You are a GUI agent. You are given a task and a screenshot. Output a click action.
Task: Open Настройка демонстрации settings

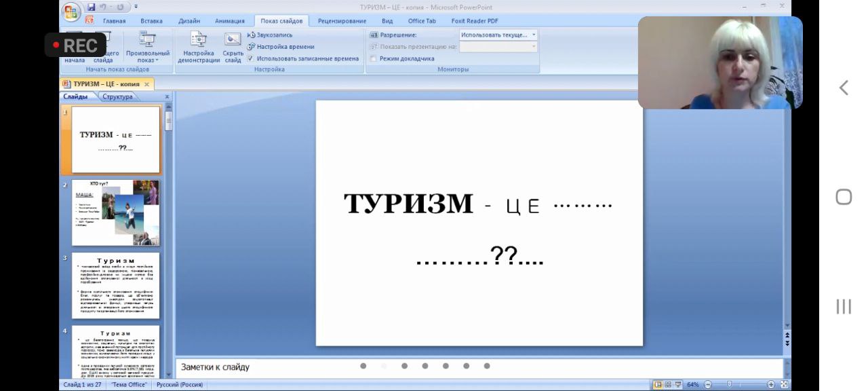199,48
